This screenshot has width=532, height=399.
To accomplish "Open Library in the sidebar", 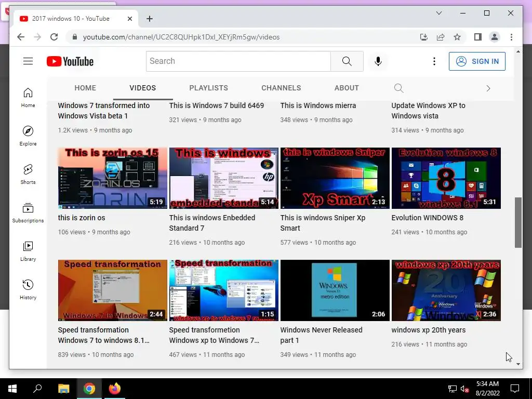I will (x=28, y=251).
